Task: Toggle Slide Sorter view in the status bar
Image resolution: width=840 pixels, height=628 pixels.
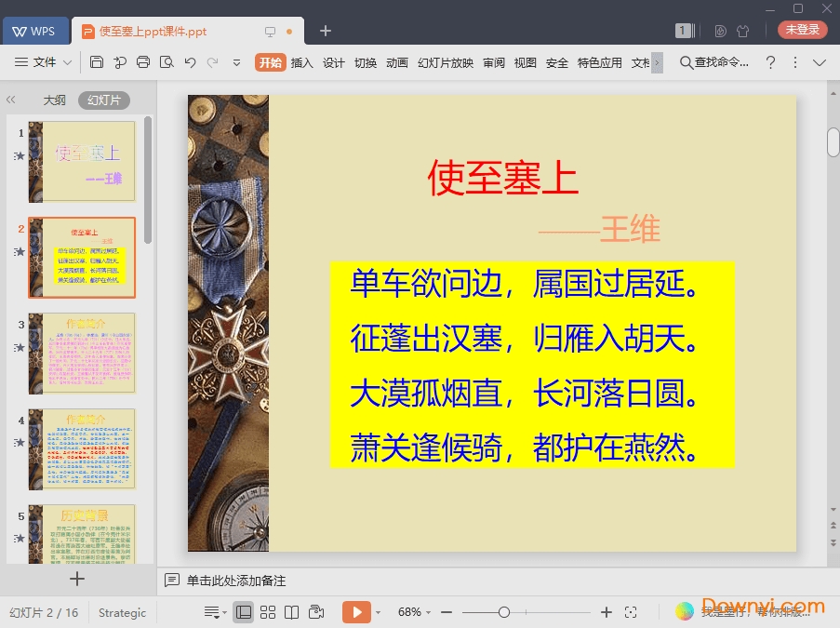Action: [x=269, y=612]
